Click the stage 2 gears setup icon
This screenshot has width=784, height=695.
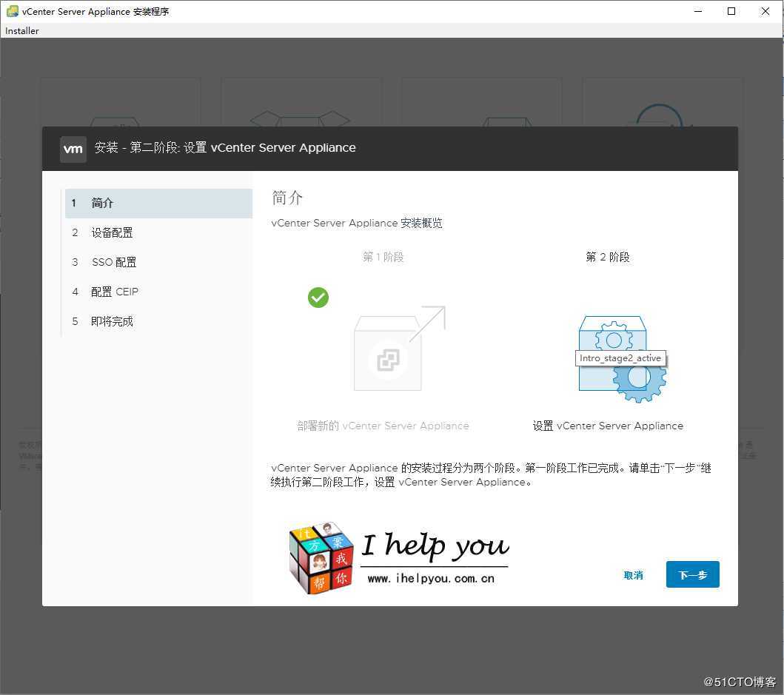[x=623, y=359]
